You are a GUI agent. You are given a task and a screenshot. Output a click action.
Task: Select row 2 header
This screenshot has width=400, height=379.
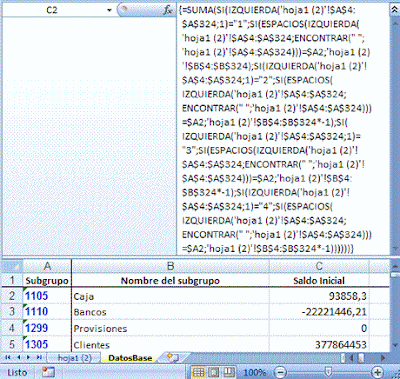[x=12, y=295]
